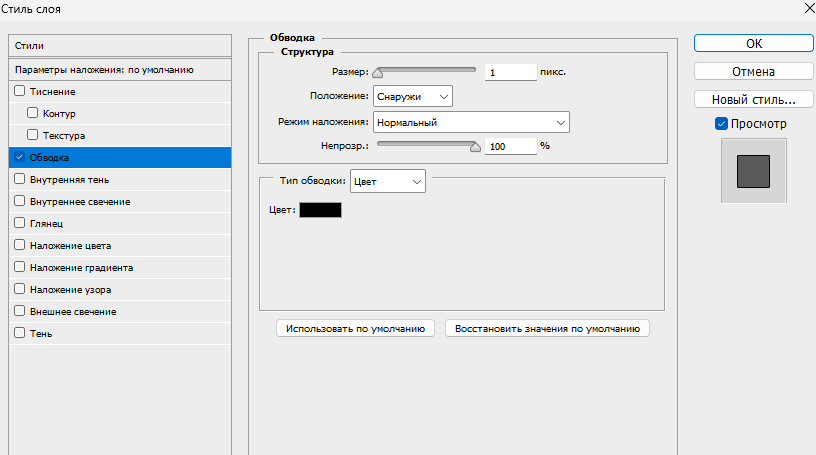Enable the Тиснение checkbox

tap(19, 92)
